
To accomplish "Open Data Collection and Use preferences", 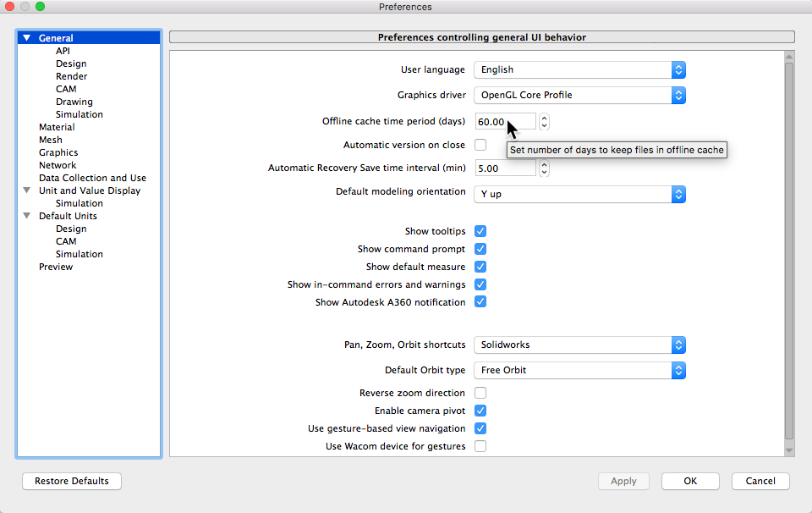I will (92, 178).
